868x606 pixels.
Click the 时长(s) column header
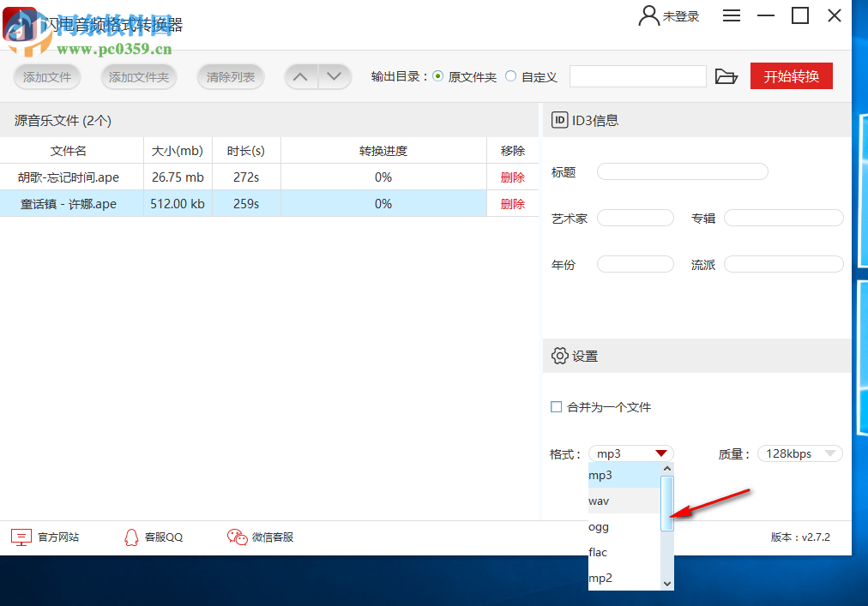(x=246, y=151)
